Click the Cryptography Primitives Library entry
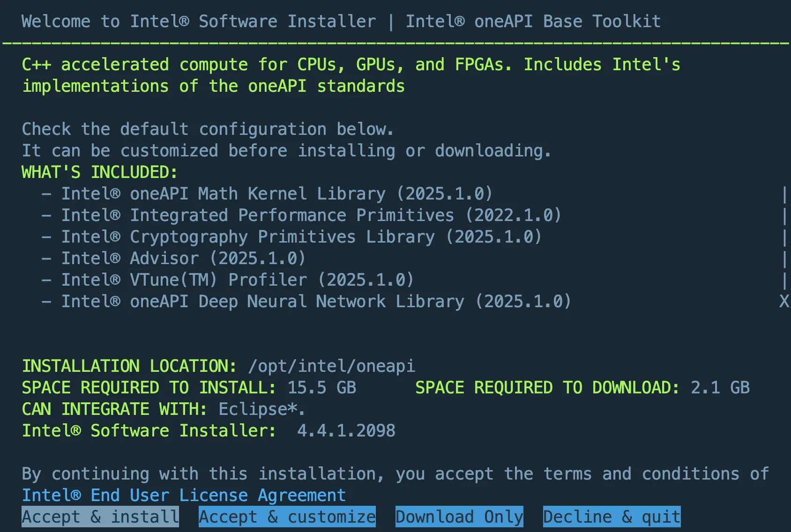This screenshot has width=791, height=532. 301,237
